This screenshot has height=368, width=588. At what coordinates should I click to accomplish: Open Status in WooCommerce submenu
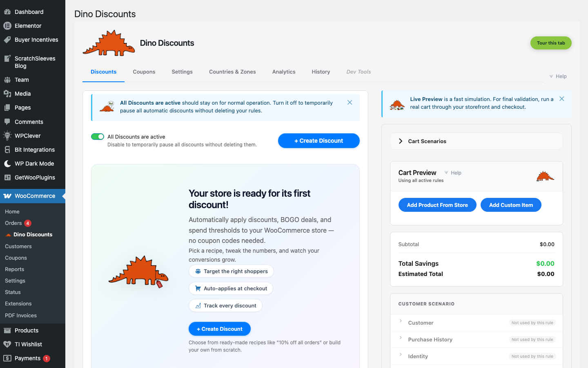pos(13,292)
